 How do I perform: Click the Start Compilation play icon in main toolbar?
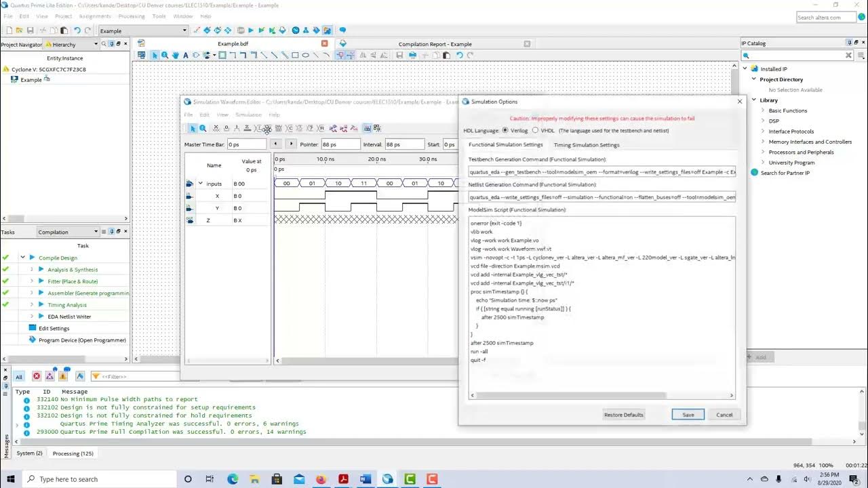tap(251, 30)
